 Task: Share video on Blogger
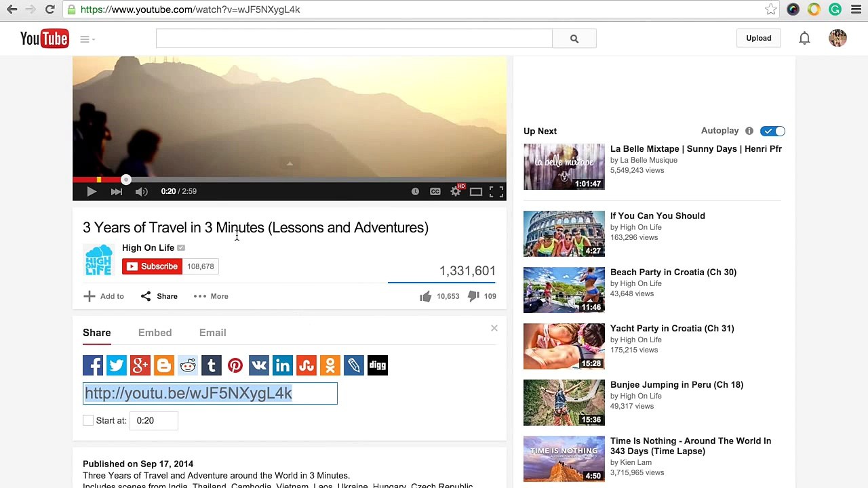tap(164, 366)
